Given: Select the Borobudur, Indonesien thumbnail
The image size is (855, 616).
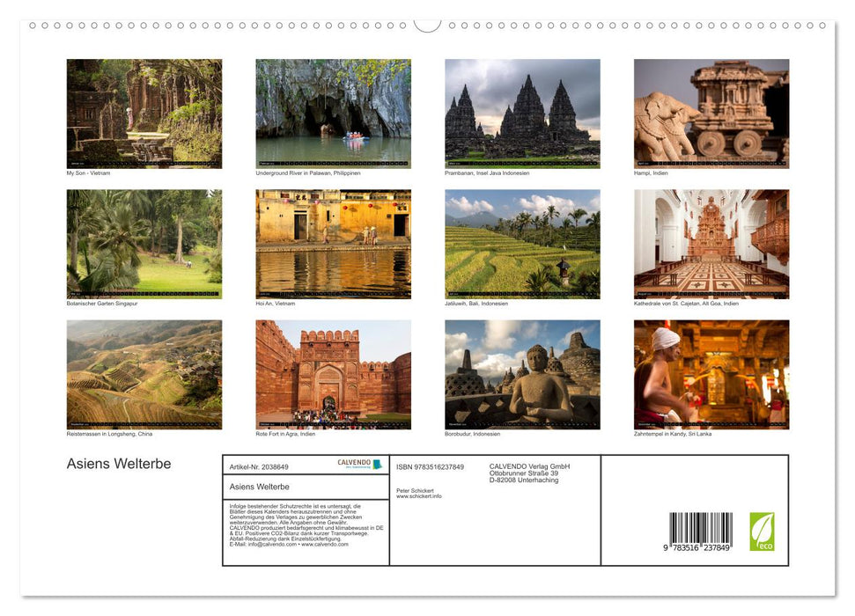Looking at the screenshot, I should (x=521, y=374).
